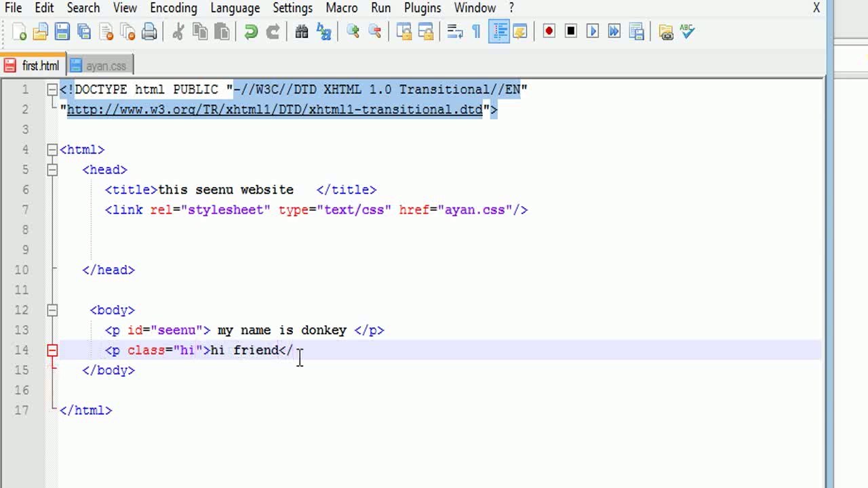
Task: Click the closing </head> tag on line 10
Action: point(108,270)
